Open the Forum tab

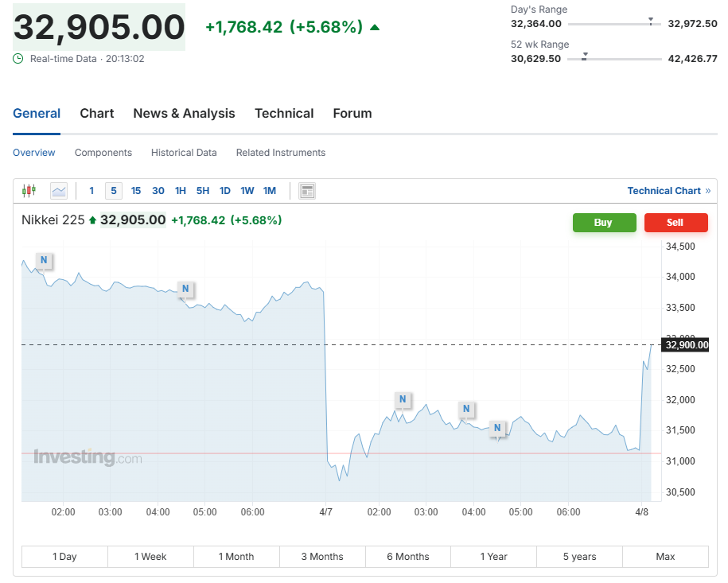[x=352, y=114]
